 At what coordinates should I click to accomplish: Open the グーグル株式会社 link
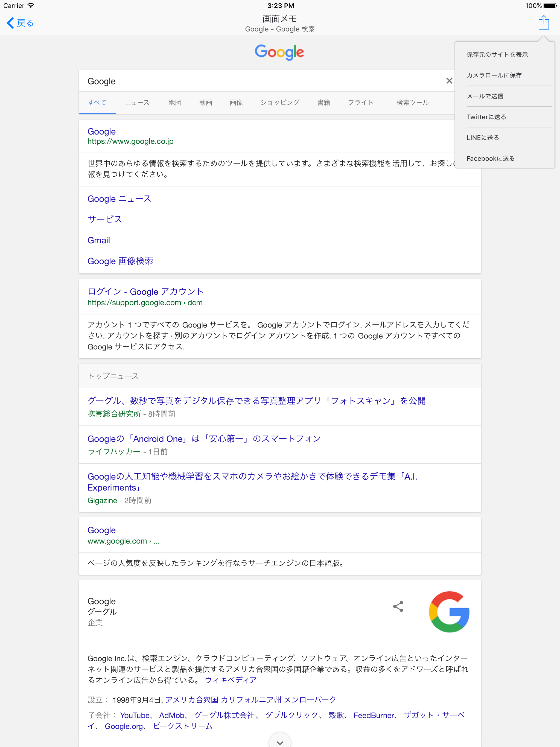click(x=224, y=715)
